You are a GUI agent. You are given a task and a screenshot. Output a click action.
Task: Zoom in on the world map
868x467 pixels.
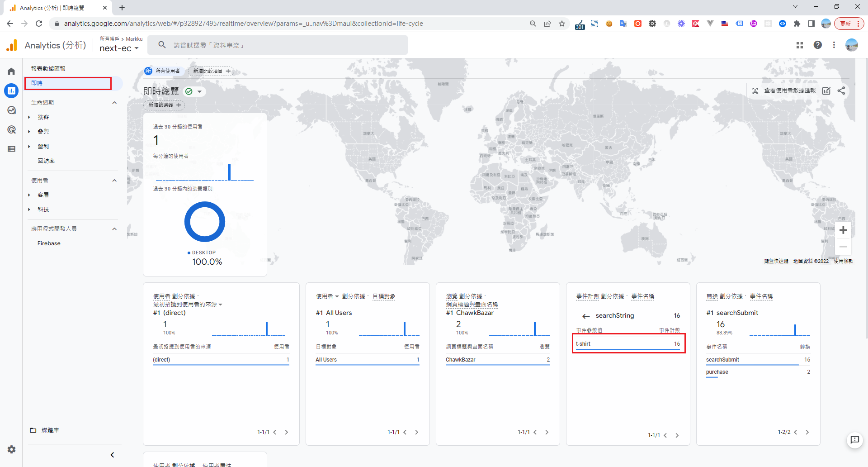pyautogui.click(x=843, y=230)
